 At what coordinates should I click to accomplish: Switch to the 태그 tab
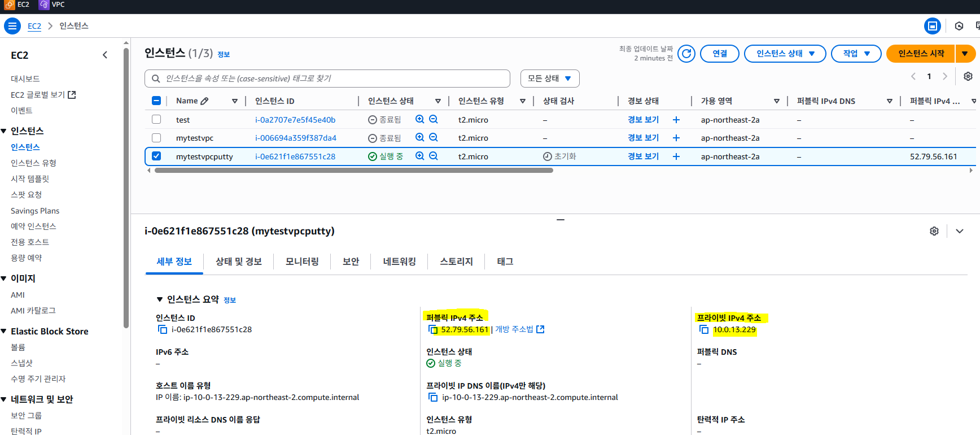coord(505,262)
